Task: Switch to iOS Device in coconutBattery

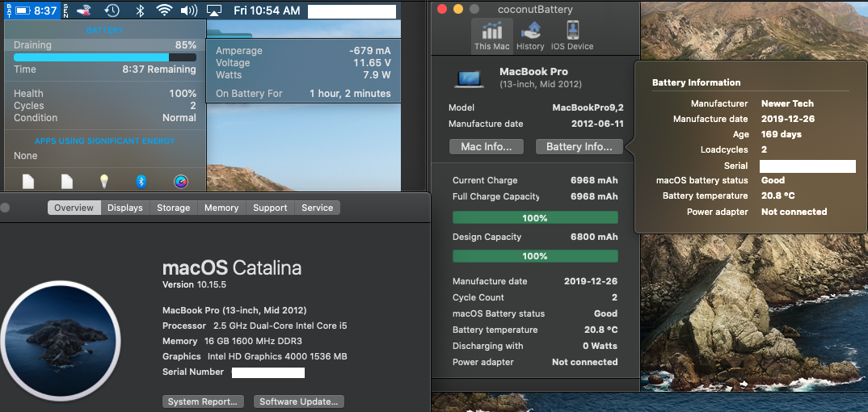Action: (x=572, y=36)
